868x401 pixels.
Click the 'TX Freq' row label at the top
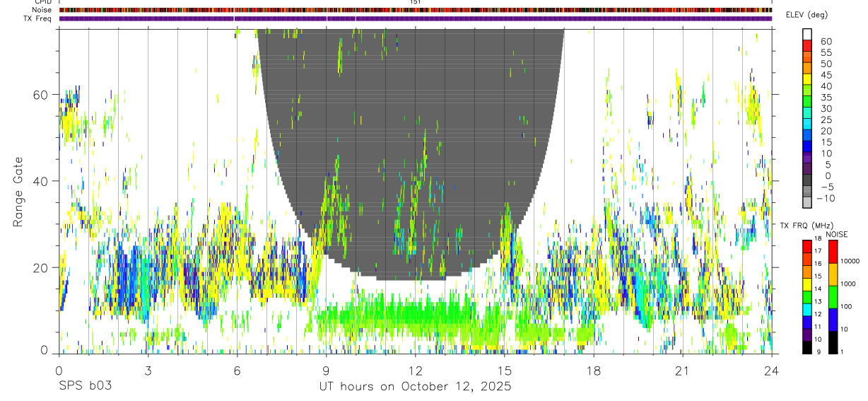click(38, 18)
